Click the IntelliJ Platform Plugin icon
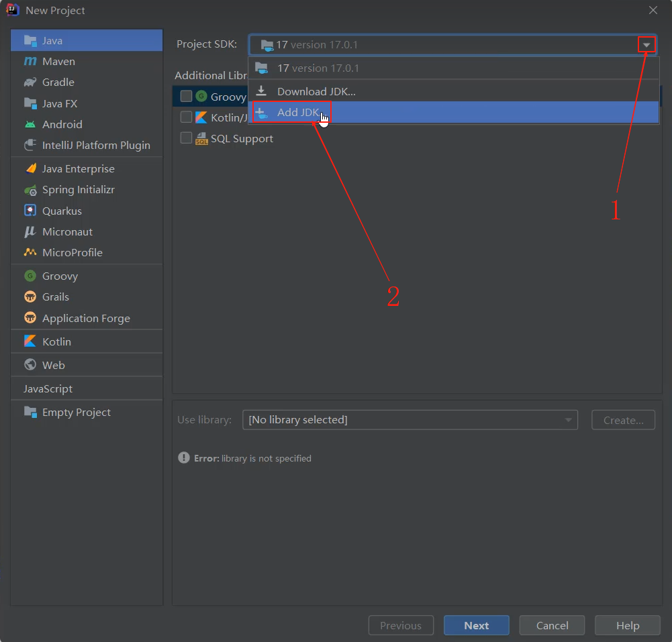Image resolution: width=672 pixels, height=642 pixels. click(x=30, y=145)
